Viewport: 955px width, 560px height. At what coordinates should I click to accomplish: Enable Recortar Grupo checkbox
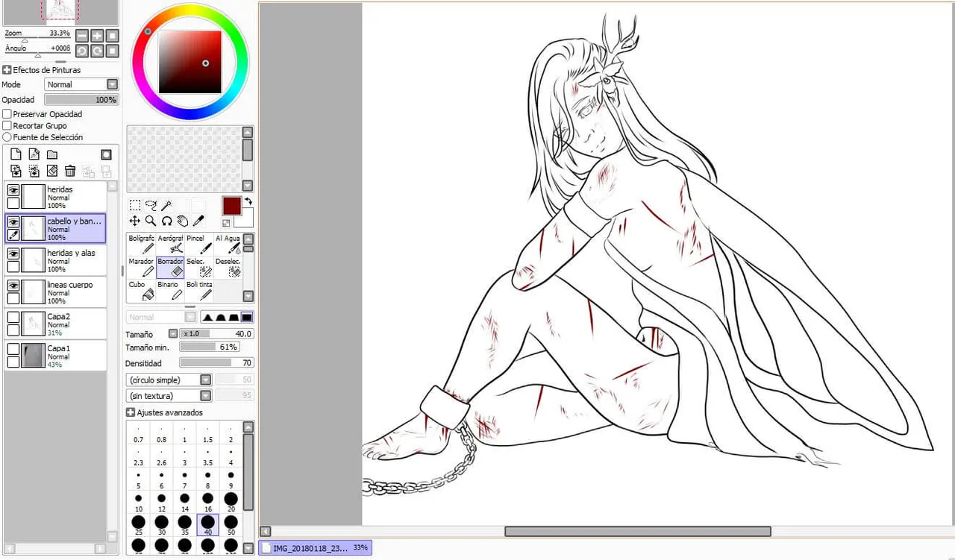pyautogui.click(x=7, y=126)
